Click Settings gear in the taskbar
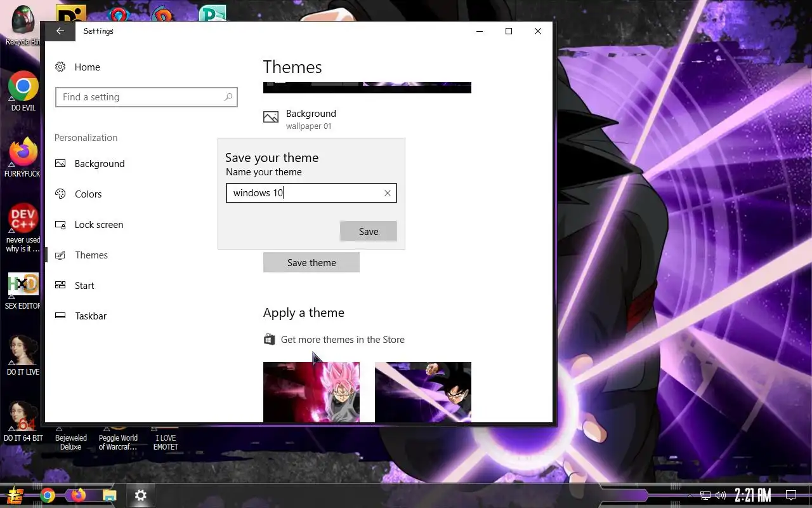This screenshot has width=812, height=508. (x=141, y=495)
